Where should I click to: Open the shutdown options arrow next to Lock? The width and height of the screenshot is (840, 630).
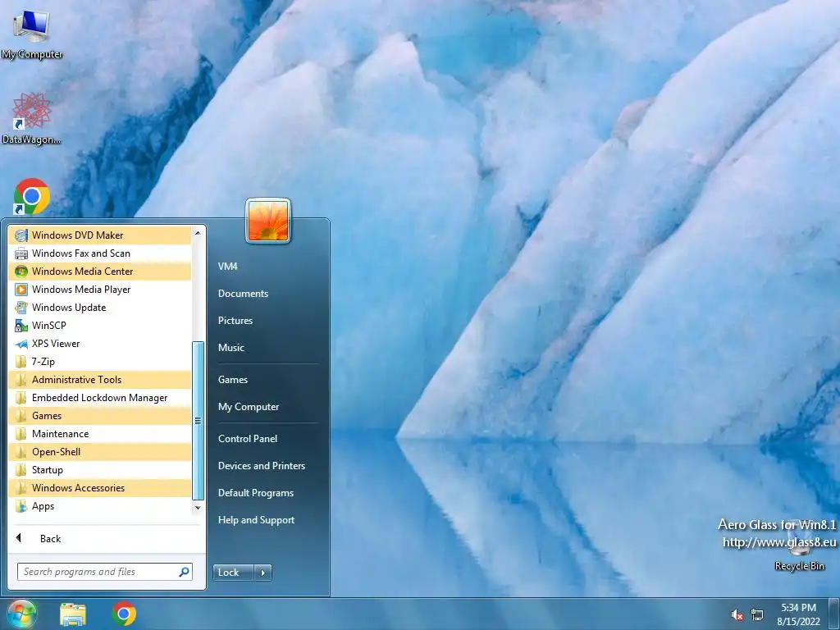(262, 573)
